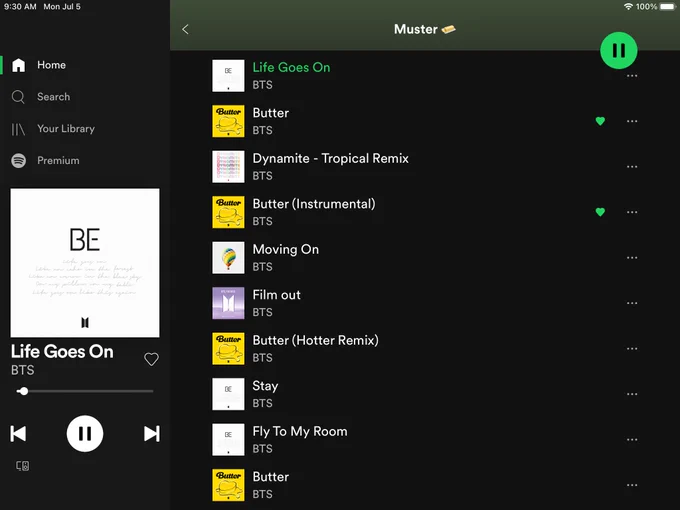Click the Search magnifier icon
The image size is (680, 510).
click(18, 97)
